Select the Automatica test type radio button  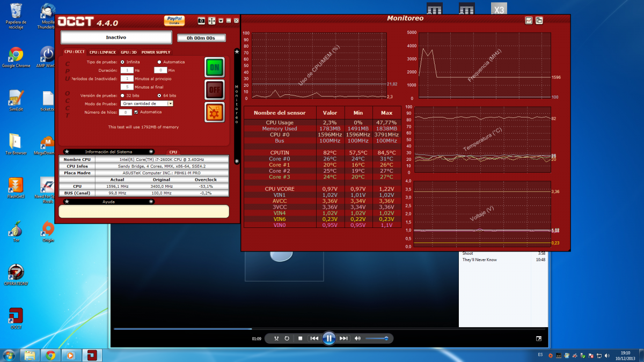(159, 62)
